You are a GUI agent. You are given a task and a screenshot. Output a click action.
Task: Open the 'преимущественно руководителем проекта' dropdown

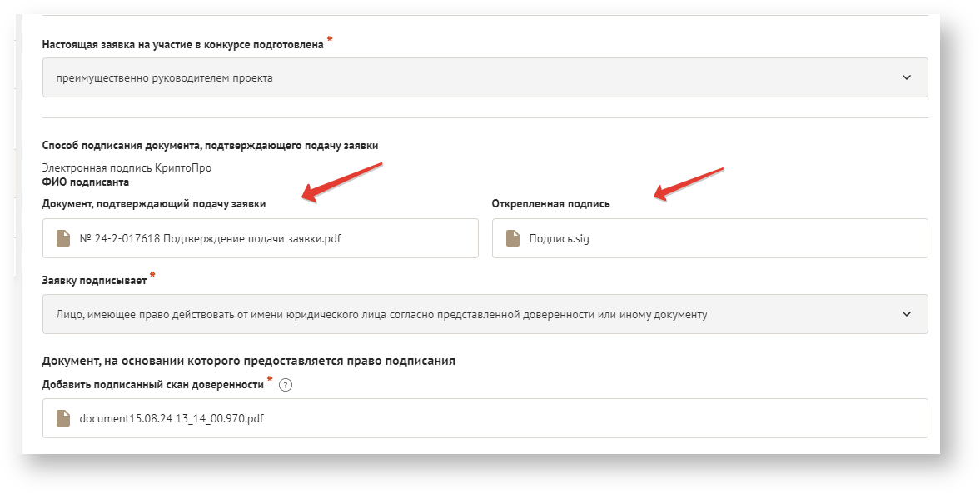(x=485, y=77)
